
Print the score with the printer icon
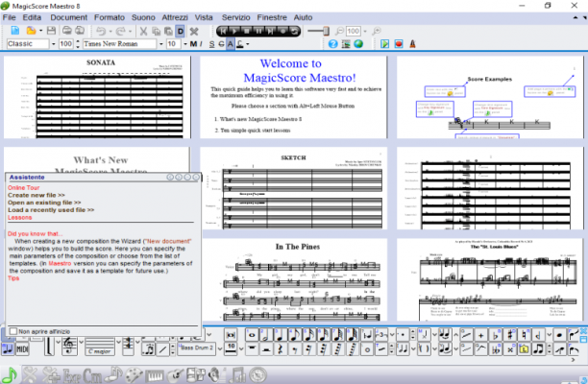66,31
